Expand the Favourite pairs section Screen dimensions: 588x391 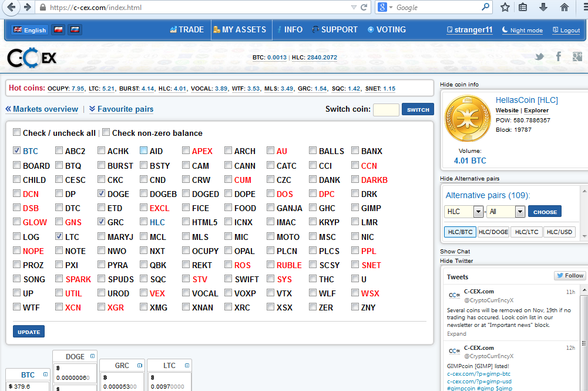[122, 109]
